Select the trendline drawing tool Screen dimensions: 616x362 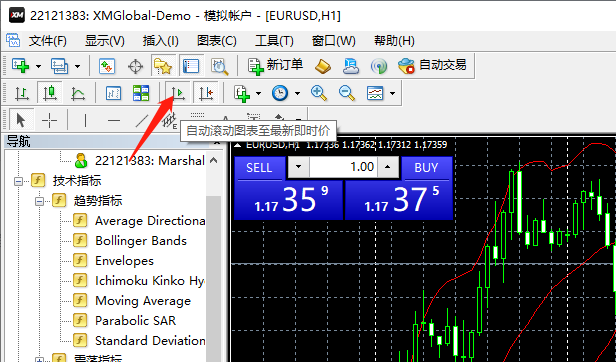142,120
